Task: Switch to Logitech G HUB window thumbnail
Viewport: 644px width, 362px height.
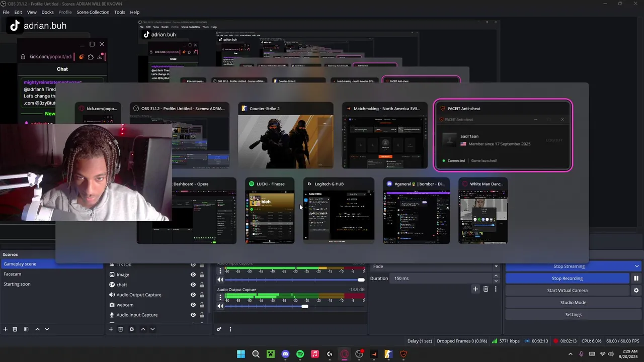Action: [x=339, y=211]
